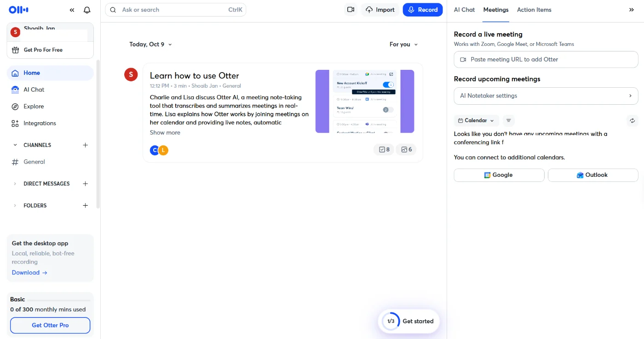The image size is (644, 339).
Task: Click the Import button
Action: point(380,10)
